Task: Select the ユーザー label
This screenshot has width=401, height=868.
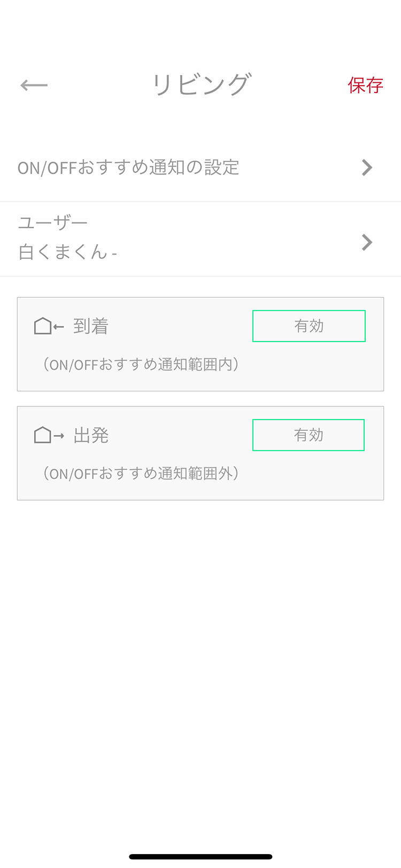Action: (x=52, y=222)
